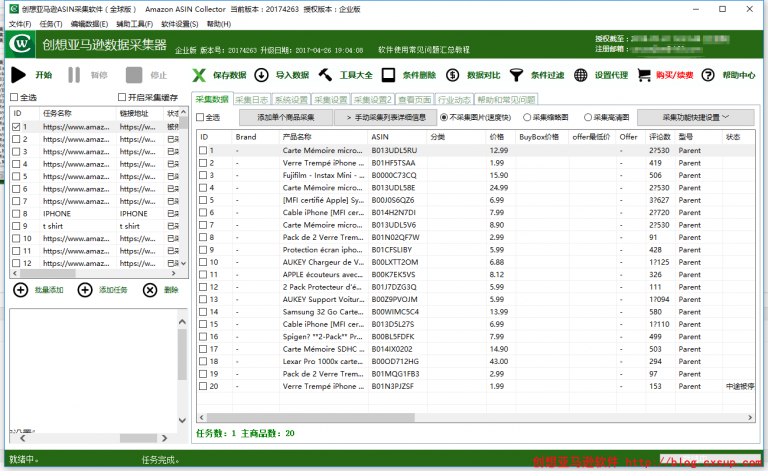Click the Stop (停止) square icon
This screenshot has height=471, width=768.
click(134, 75)
